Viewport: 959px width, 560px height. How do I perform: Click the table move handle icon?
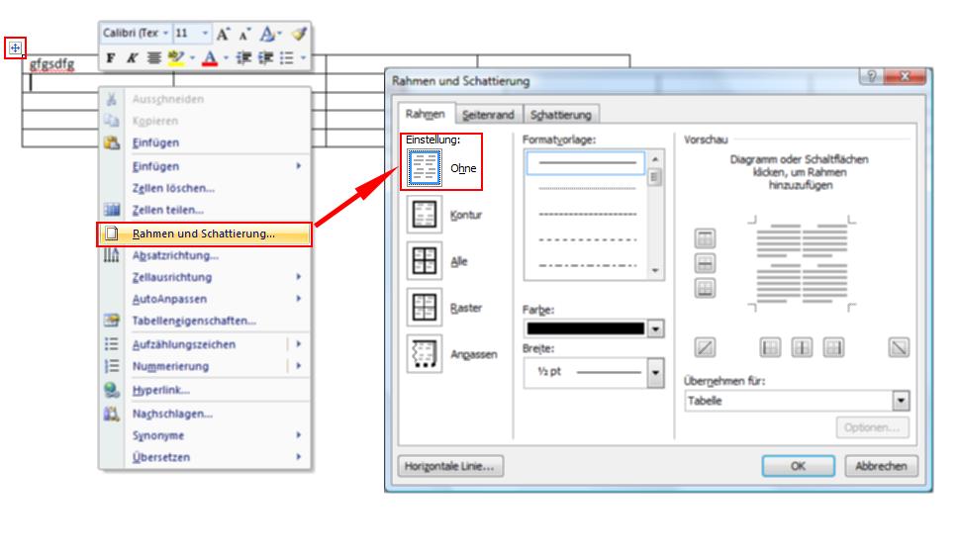[15, 47]
